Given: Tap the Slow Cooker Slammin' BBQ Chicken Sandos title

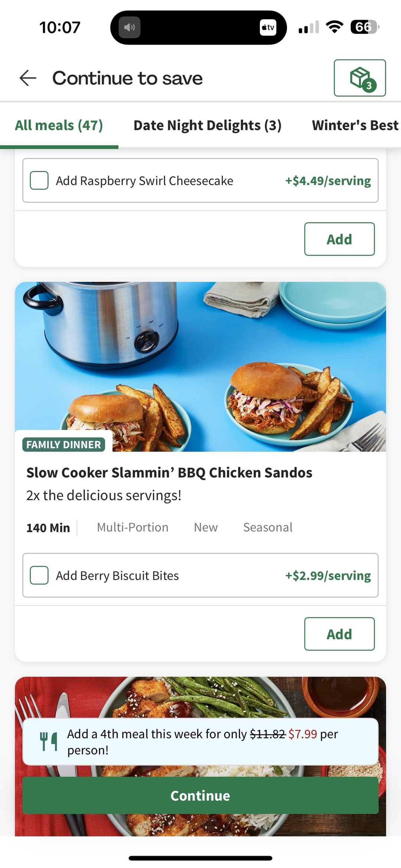Looking at the screenshot, I should click(169, 473).
